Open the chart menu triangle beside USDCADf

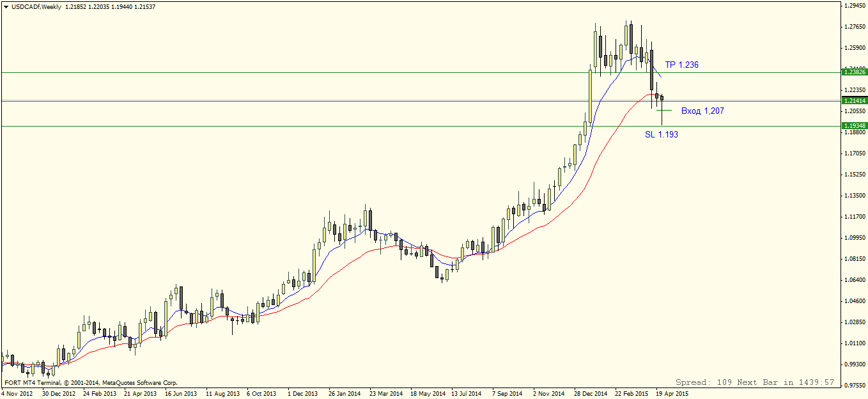click(x=5, y=7)
